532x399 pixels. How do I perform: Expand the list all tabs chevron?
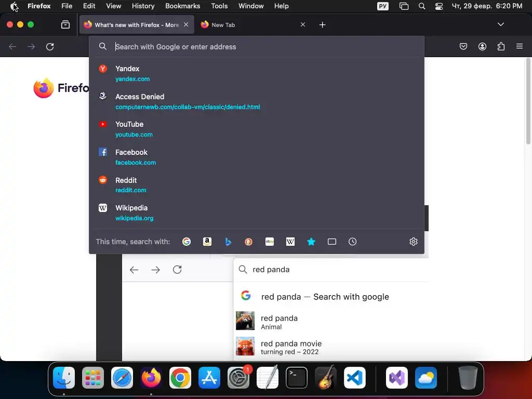tap(500, 24)
